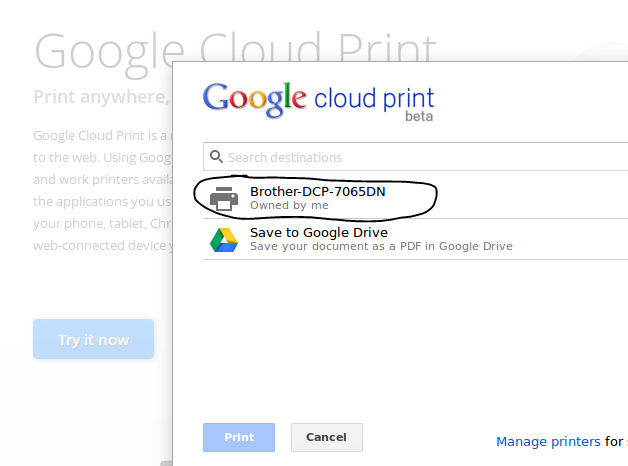The width and height of the screenshot is (628, 466).
Task: Focus the Search destinations field
Action: pyautogui.click(x=415, y=157)
